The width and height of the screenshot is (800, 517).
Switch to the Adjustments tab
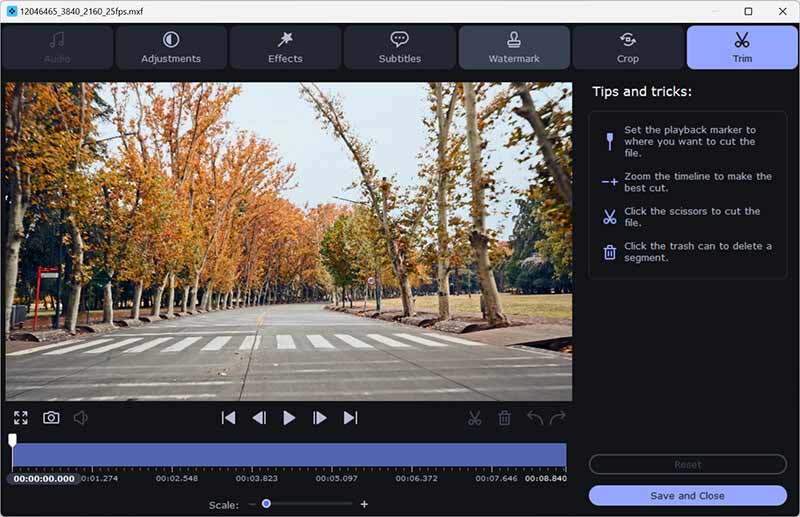point(171,47)
